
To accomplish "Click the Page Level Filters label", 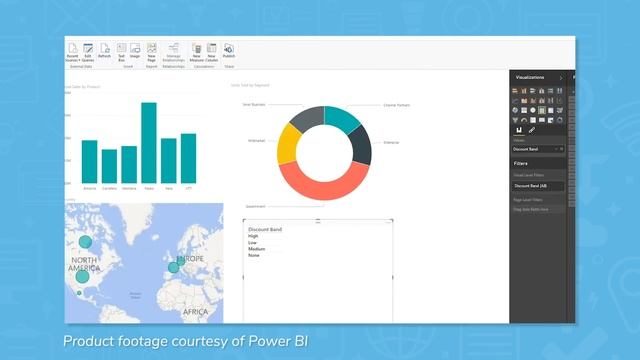I will 528,200.
